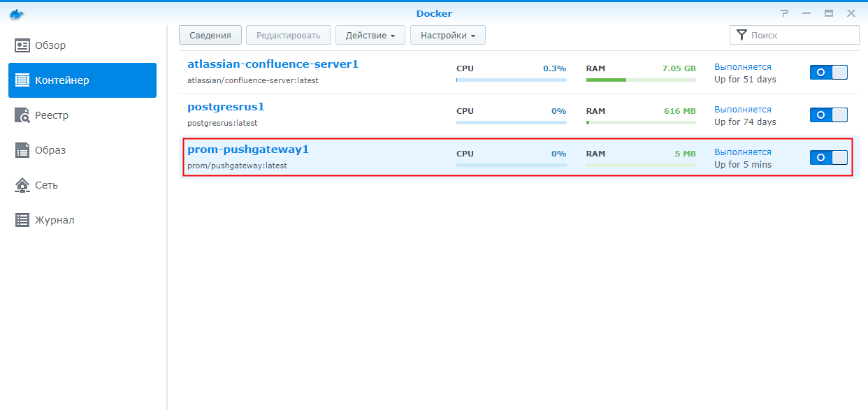Image resolution: width=868 pixels, height=410 pixels.
Task: Click the help question mark icon
Action: coord(785,13)
